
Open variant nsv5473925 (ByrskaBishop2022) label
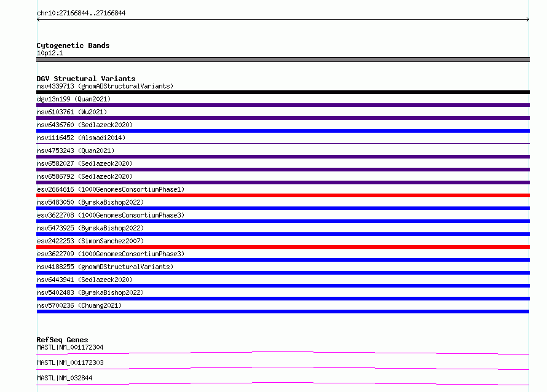(x=90, y=228)
